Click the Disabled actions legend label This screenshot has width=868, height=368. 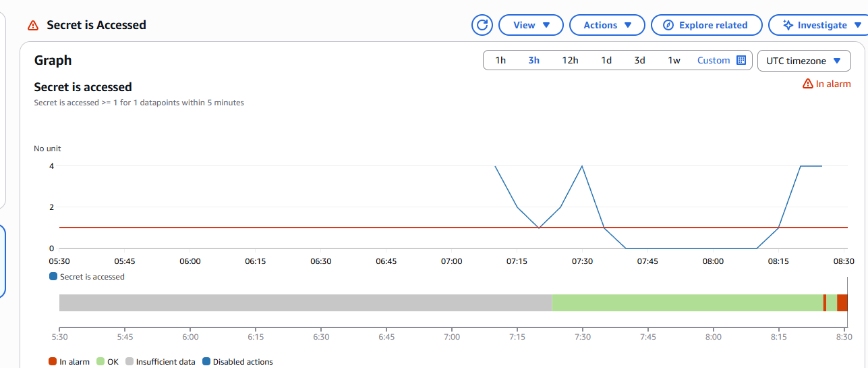point(243,362)
